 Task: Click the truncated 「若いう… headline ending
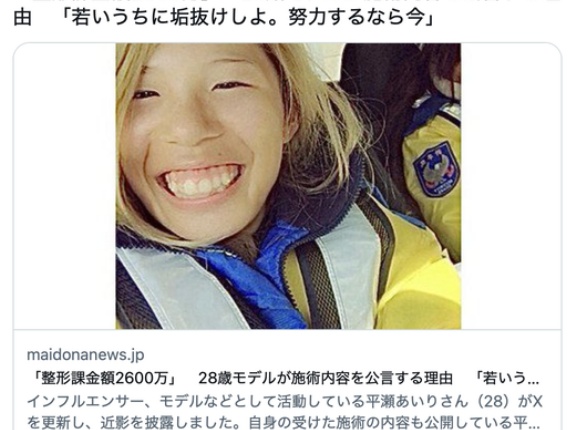[x=507, y=378]
